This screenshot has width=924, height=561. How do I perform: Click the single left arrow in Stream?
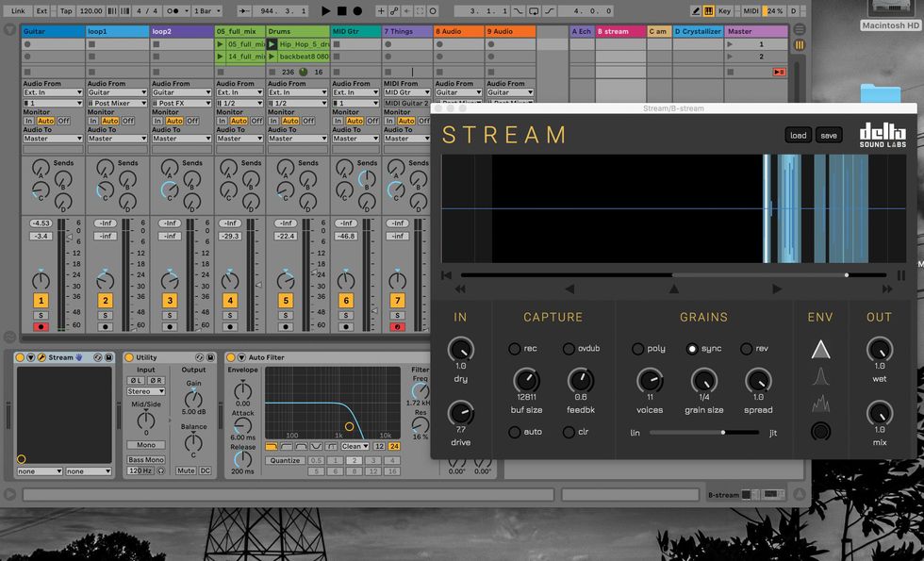click(569, 289)
